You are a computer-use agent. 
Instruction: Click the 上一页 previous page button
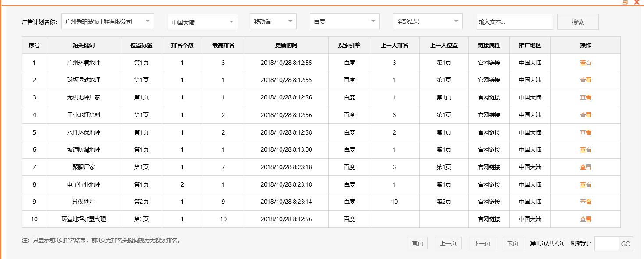[x=448, y=243]
